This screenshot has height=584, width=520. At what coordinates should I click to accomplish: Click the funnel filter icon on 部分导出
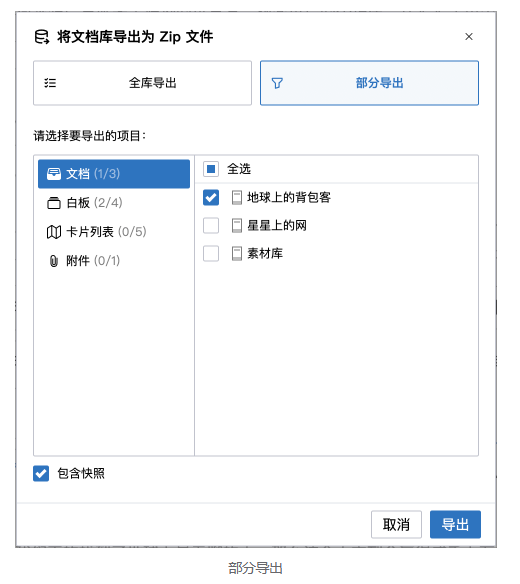[277, 83]
